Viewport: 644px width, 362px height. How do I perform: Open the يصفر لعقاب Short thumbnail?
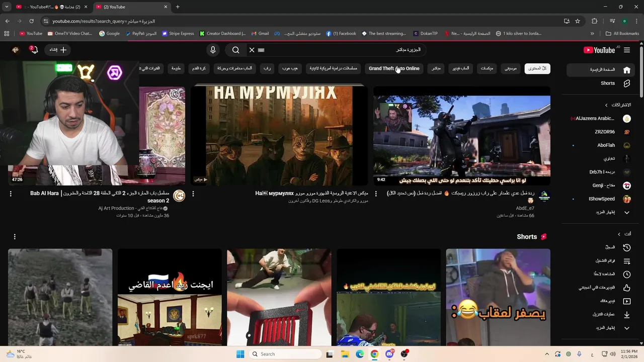pyautogui.click(x=498, y=297)
